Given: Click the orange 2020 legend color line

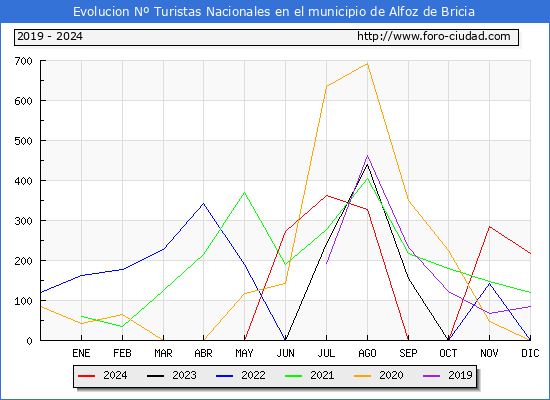Looking at the screenshot, I should [x=363, y=376].
